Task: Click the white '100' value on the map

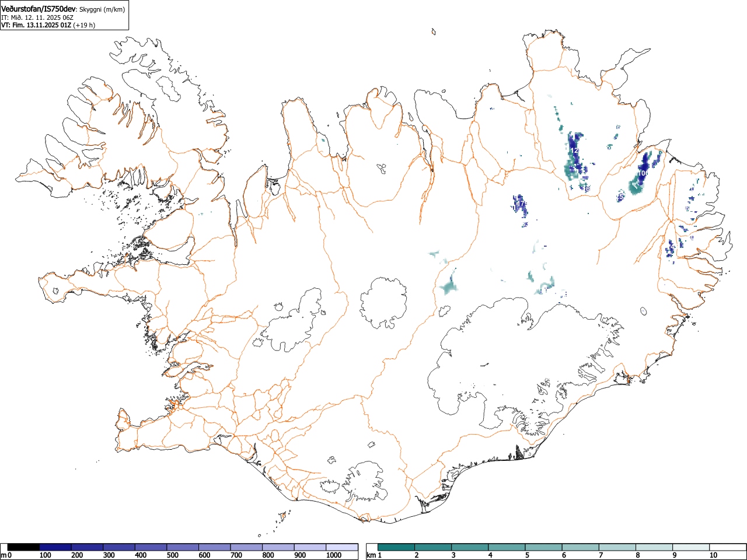Action: pyautogui.click(x=643, y=173)
